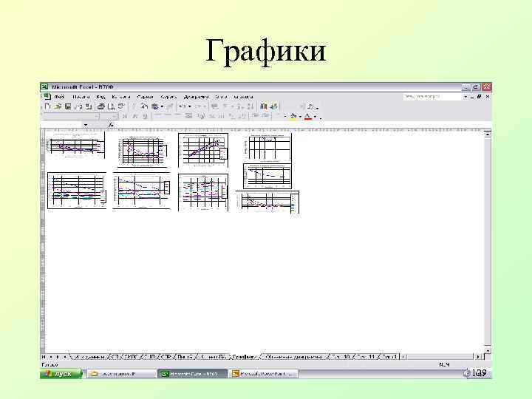Open the Вставка menu
The height and width of the screenshot is (399, 532).
(120, 97)
